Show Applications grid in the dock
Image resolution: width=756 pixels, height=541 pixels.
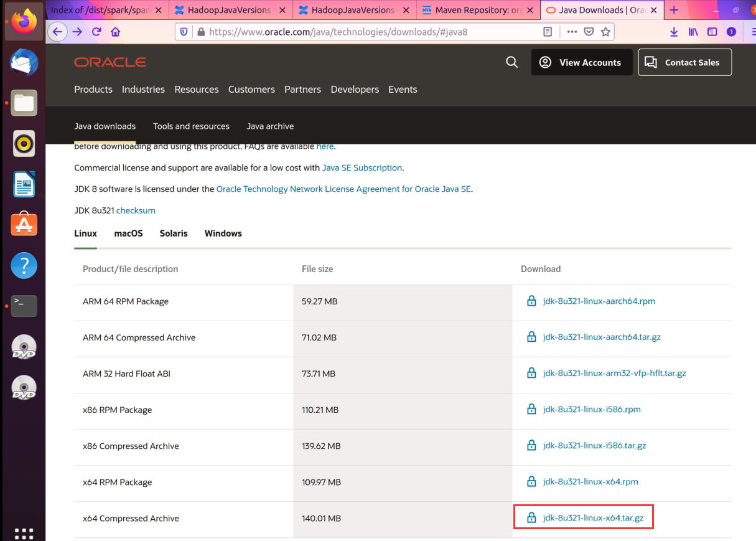click(24, 534)
